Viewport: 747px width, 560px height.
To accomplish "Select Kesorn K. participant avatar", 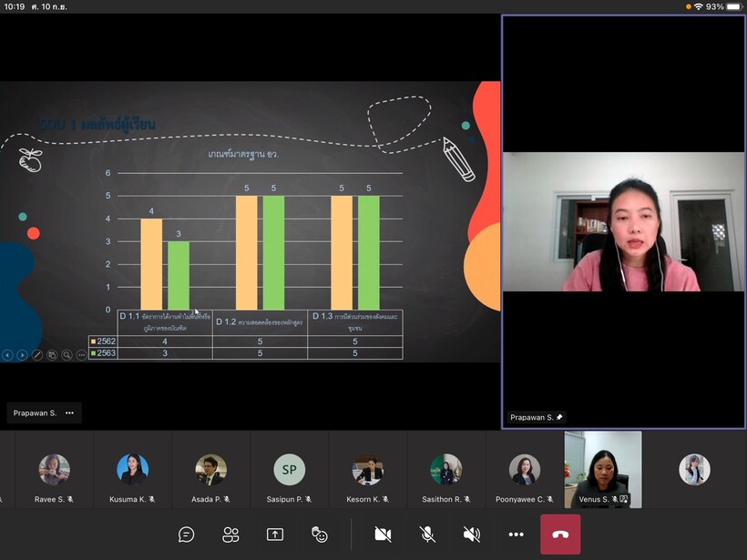I will [367, 470].
